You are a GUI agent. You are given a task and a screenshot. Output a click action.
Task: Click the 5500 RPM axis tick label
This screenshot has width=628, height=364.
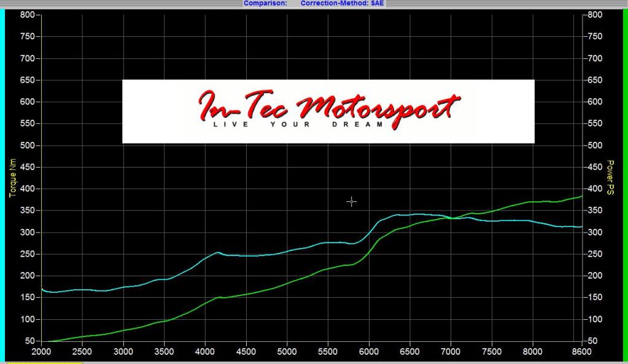328,352
